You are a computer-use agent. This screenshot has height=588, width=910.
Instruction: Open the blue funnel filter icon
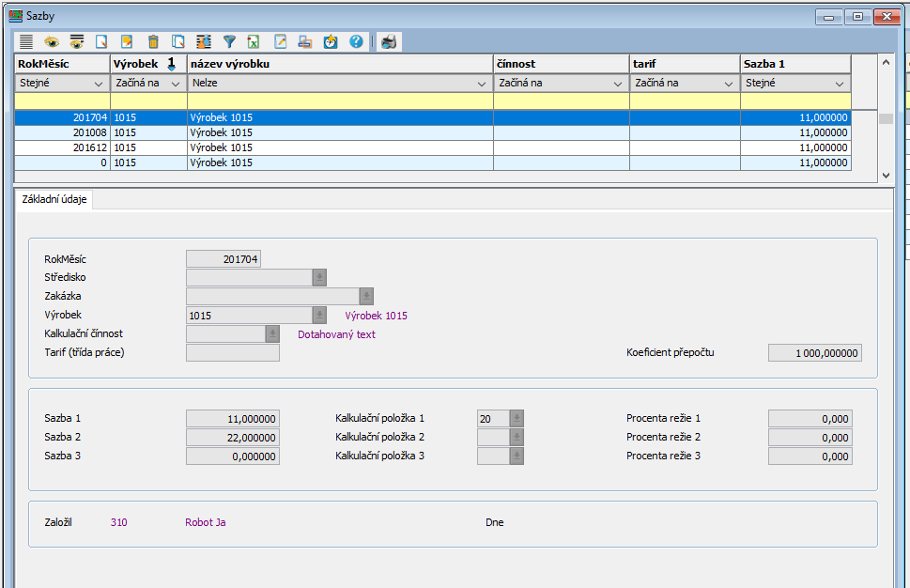[229, 41]
